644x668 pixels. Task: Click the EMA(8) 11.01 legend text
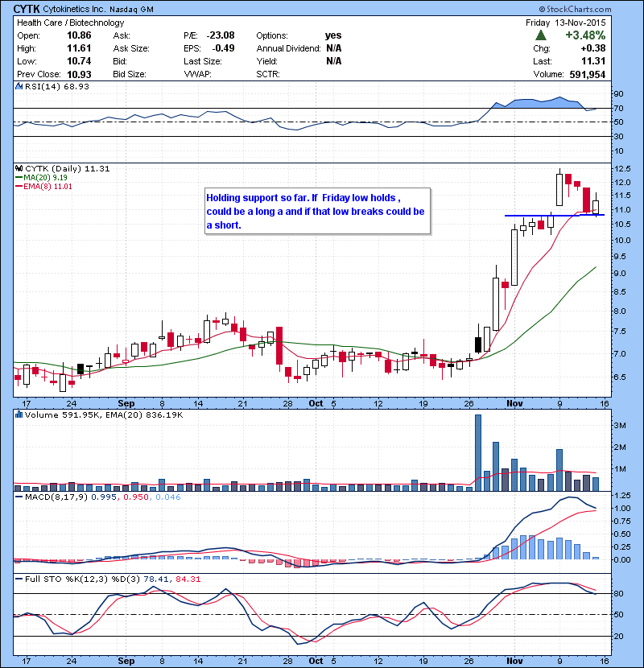47,187
